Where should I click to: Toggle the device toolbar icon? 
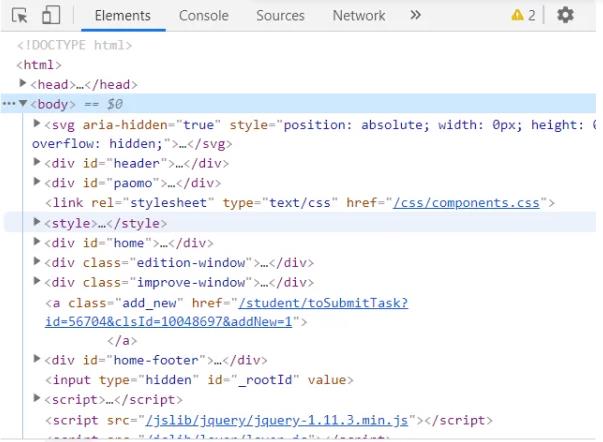[x=51, y=15]
